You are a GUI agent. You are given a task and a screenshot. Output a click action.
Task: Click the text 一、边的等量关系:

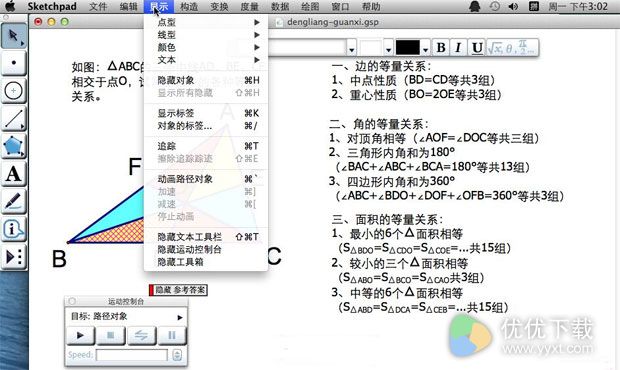[381, 66]
